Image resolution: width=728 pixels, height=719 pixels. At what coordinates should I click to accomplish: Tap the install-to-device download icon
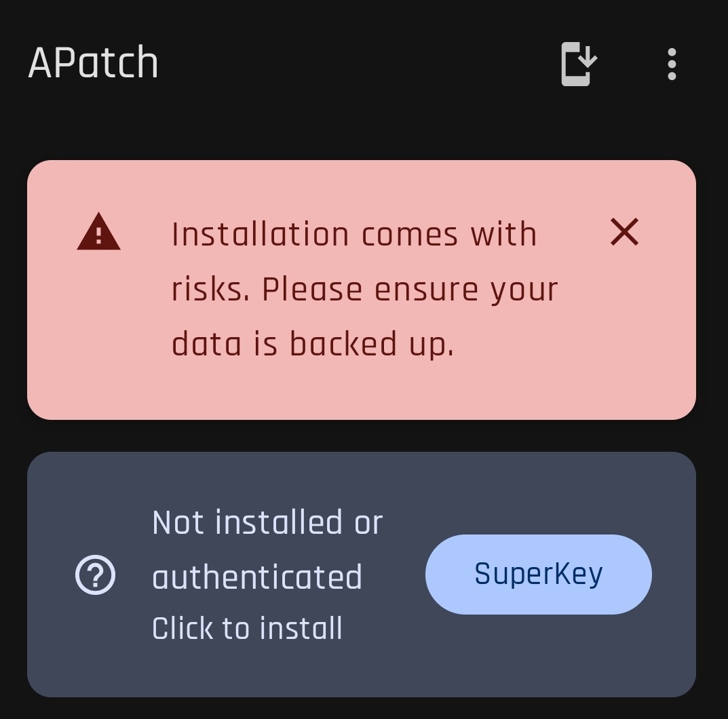(x=578, y=64)
